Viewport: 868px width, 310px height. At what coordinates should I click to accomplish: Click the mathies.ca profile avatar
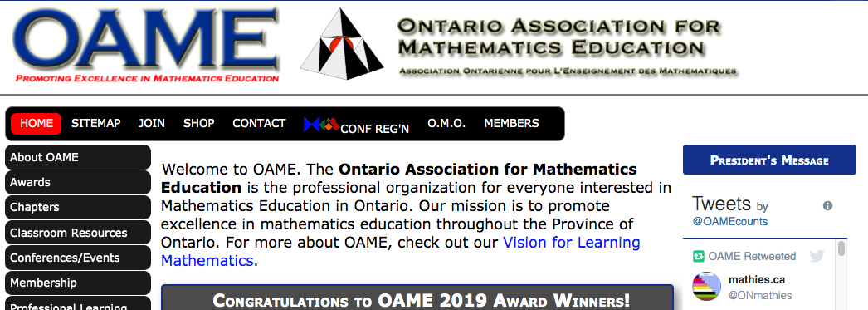click(707, 286)
